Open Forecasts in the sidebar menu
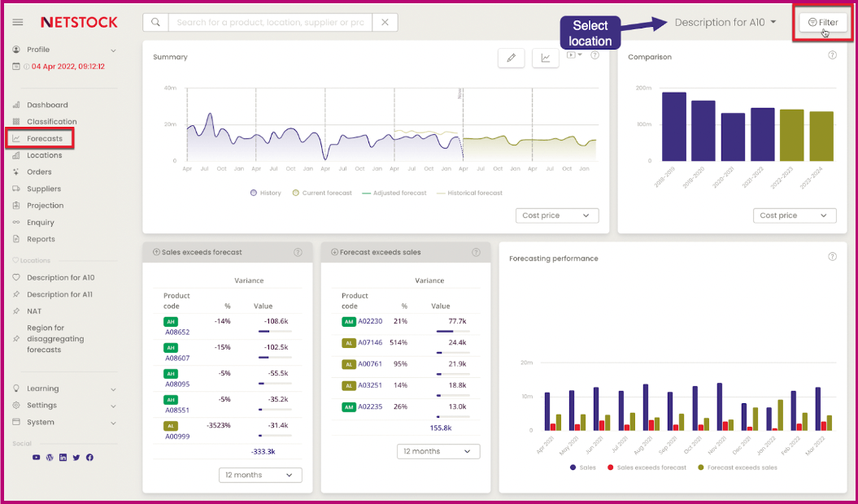Viewport: 858px width, 504px height. (44, 138)
